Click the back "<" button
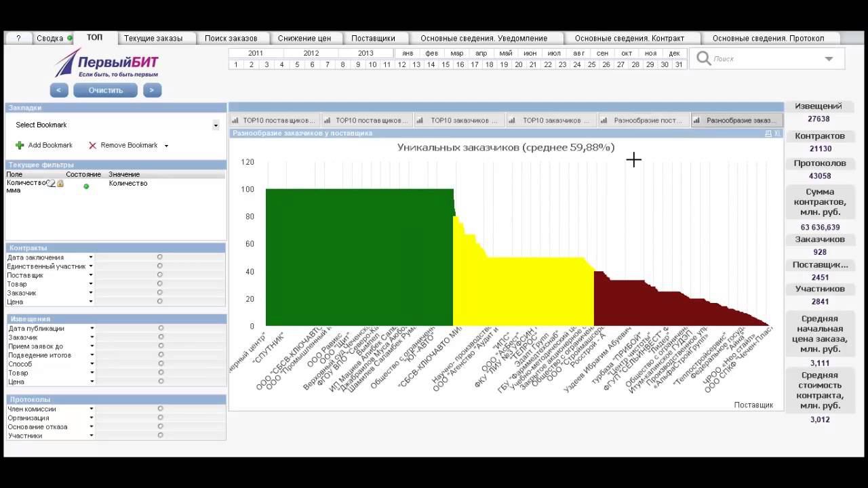 59,90
